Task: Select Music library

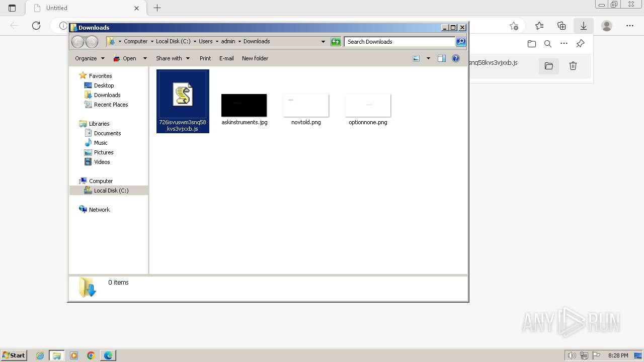Action: 101,143
